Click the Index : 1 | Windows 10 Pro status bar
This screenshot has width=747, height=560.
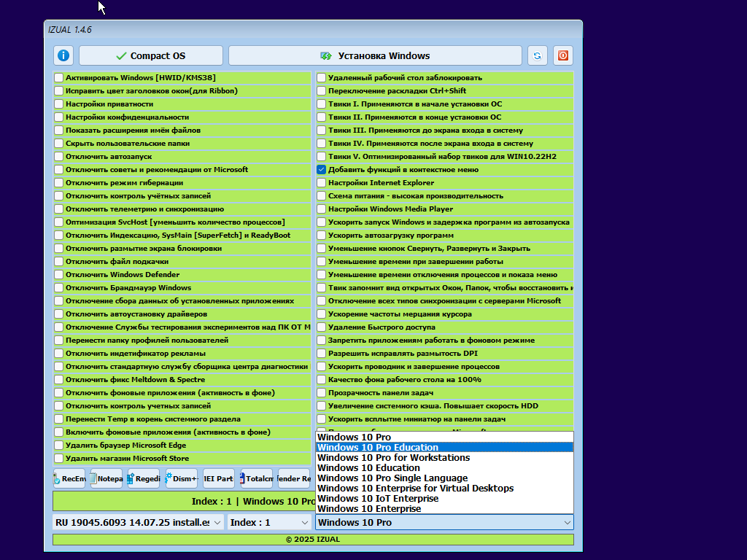click(x=184, y=501)
